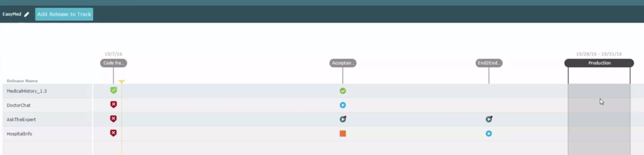Select the HospitalInfo release name

coord(19,134)
